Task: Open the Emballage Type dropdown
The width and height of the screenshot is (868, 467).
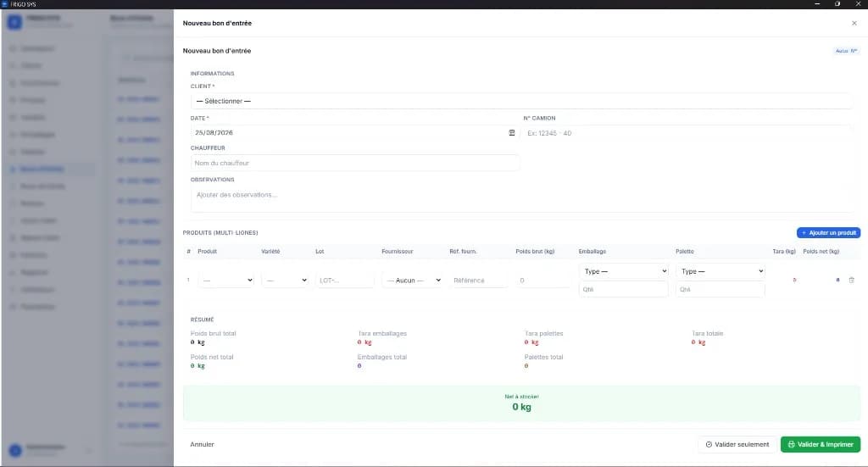Action: click(623, 271)
